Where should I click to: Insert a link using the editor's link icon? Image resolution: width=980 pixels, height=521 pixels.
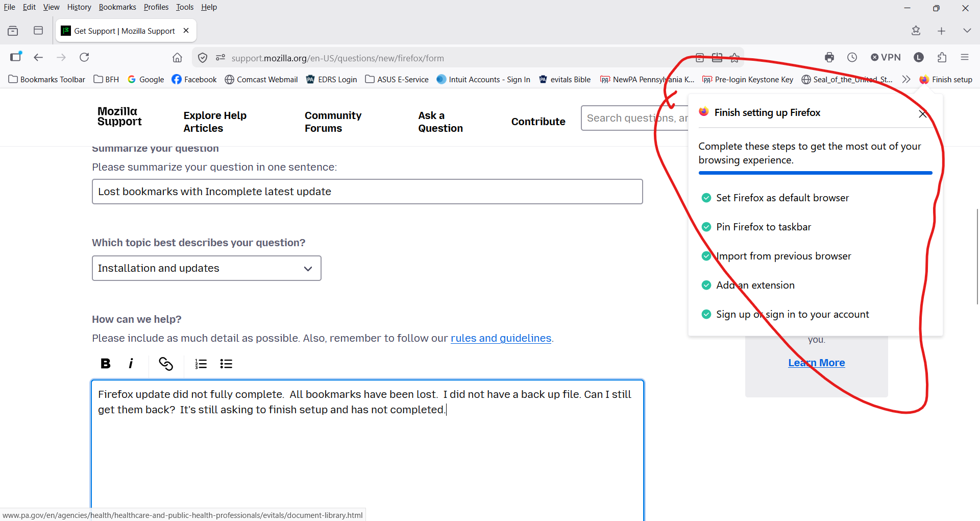pos(166,364)
